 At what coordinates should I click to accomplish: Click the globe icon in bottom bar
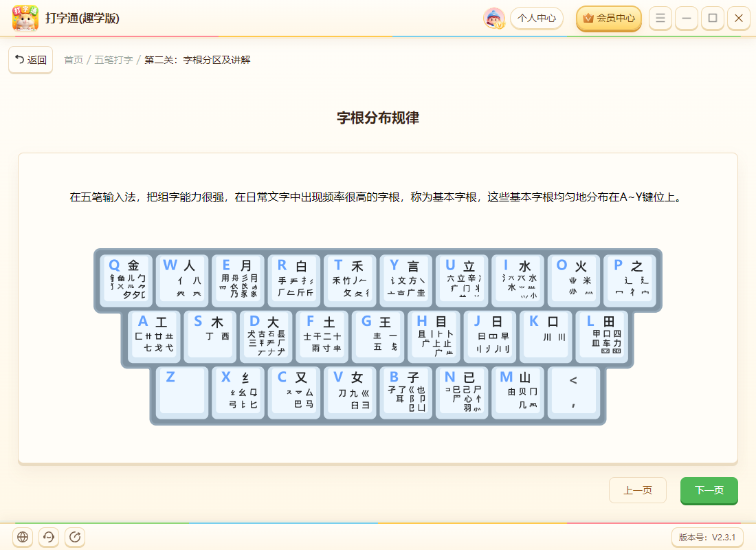[23, 536]
